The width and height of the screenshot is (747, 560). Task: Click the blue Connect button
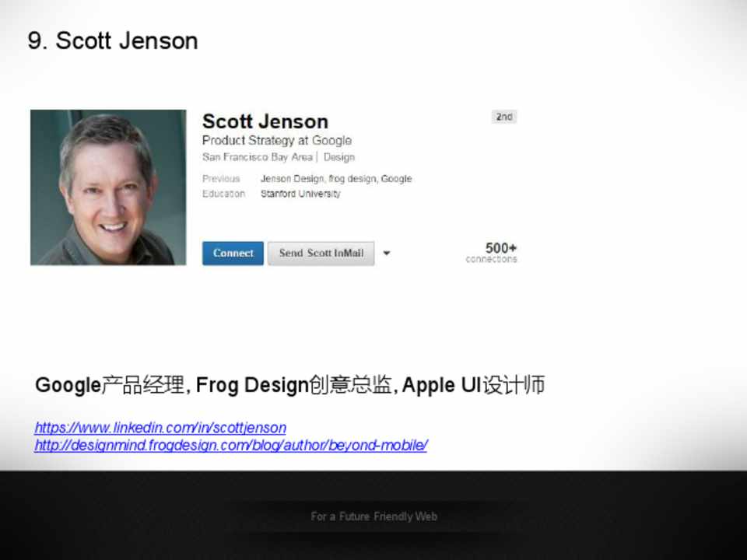233,254
